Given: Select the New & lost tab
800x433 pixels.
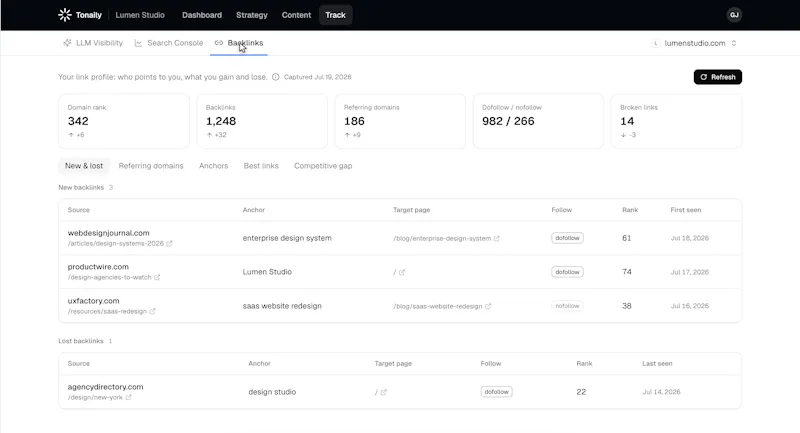Looking at the screenshot, I should (84, 166).
